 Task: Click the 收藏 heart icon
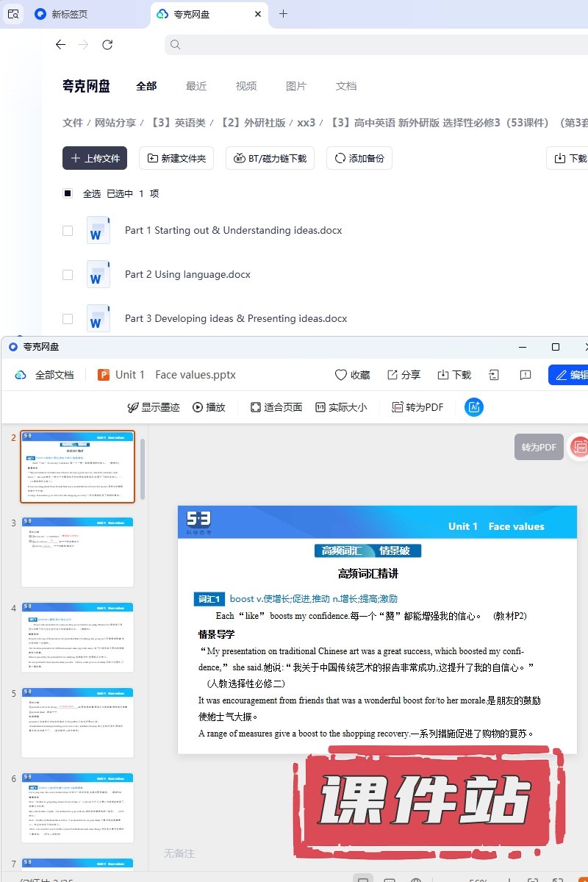341,375
